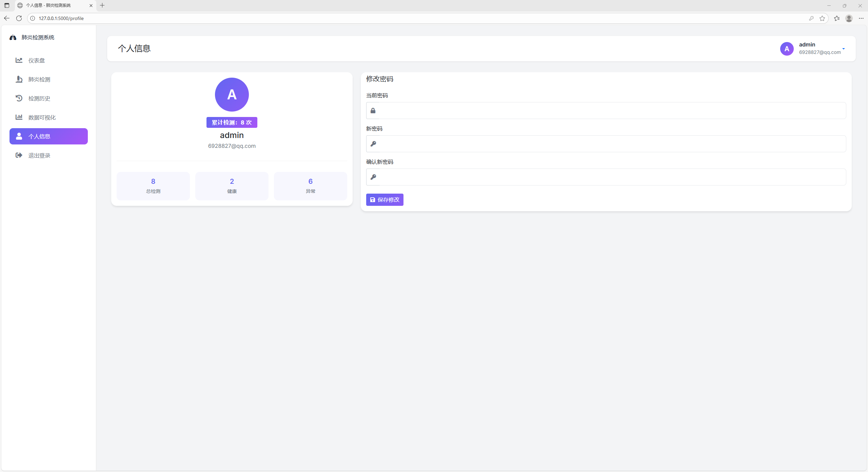Viewport: 868px width, 472px height.
Task: Click the 退出登录 logout icon
Action: 19,155
